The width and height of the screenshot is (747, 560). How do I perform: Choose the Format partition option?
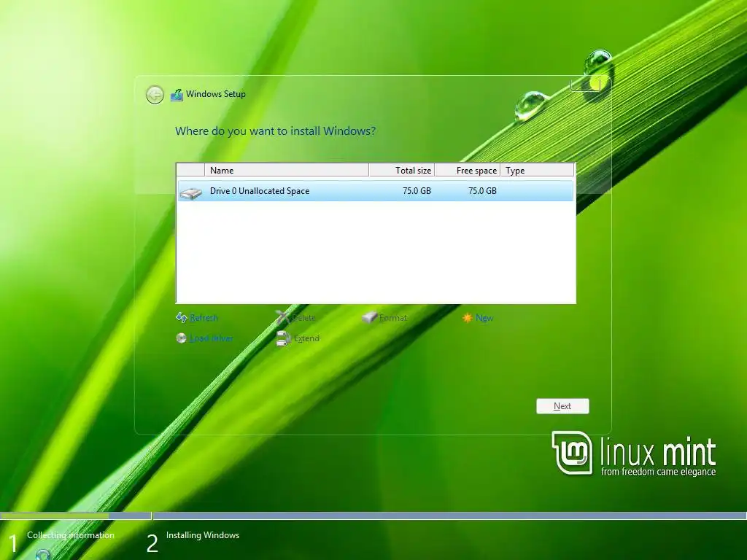point(393,318)
